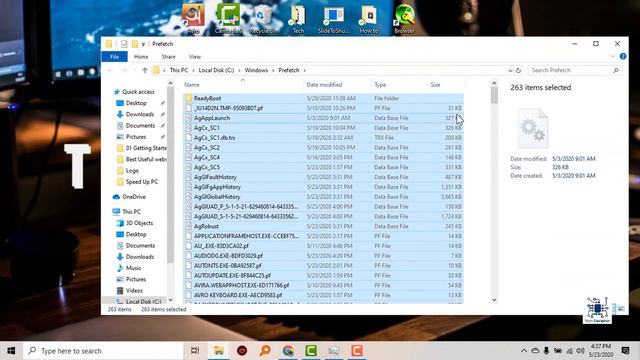
Task: Click the Properties icon in title bar
Action: tap(124, 44)
